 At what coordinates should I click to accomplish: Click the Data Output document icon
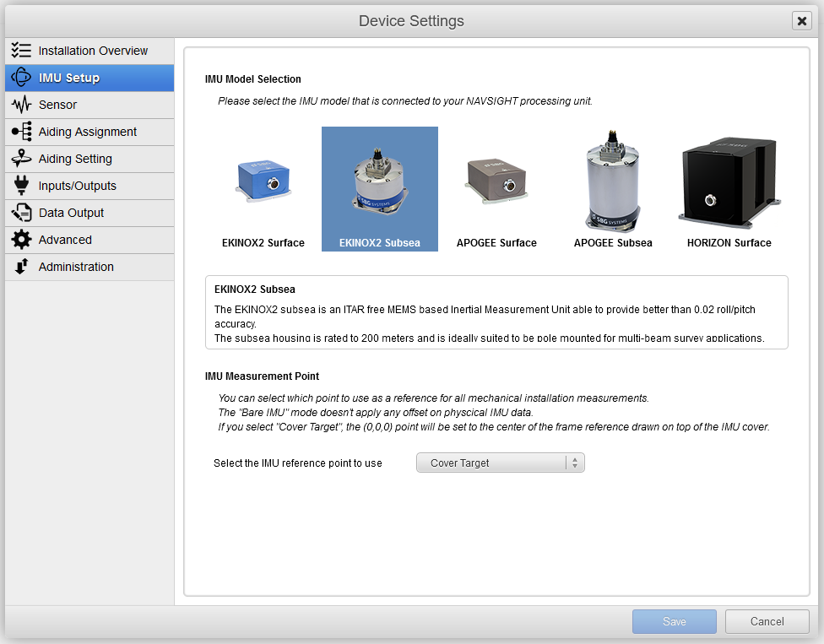pos(21,212)
